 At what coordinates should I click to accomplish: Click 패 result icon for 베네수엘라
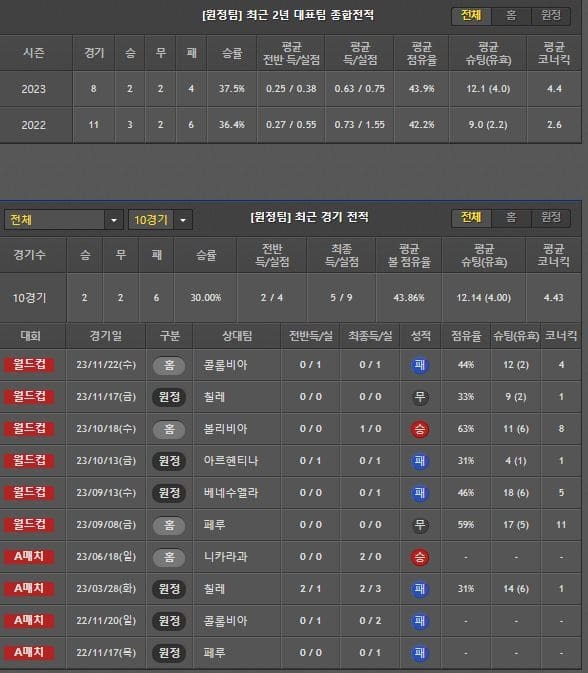[419, 493]
